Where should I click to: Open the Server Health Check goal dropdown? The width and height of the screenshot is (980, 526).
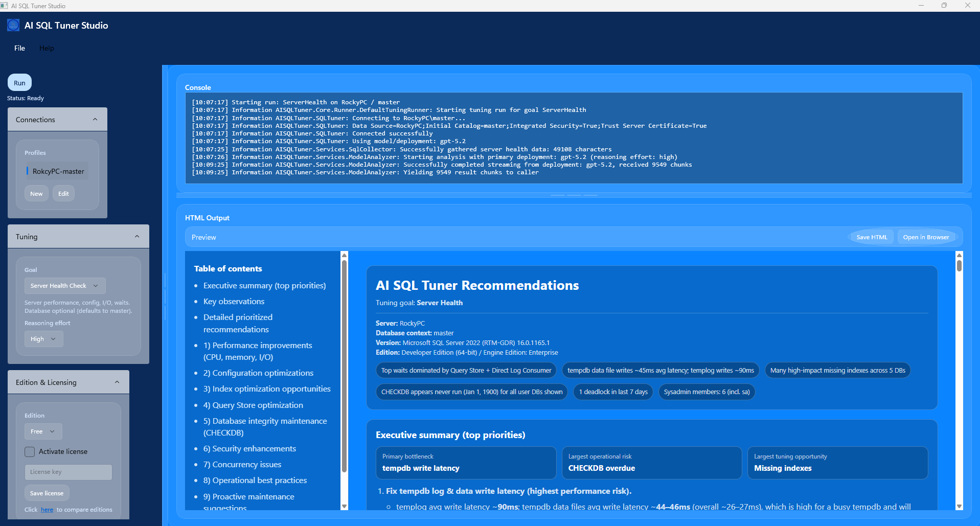[x=64, y=286]
